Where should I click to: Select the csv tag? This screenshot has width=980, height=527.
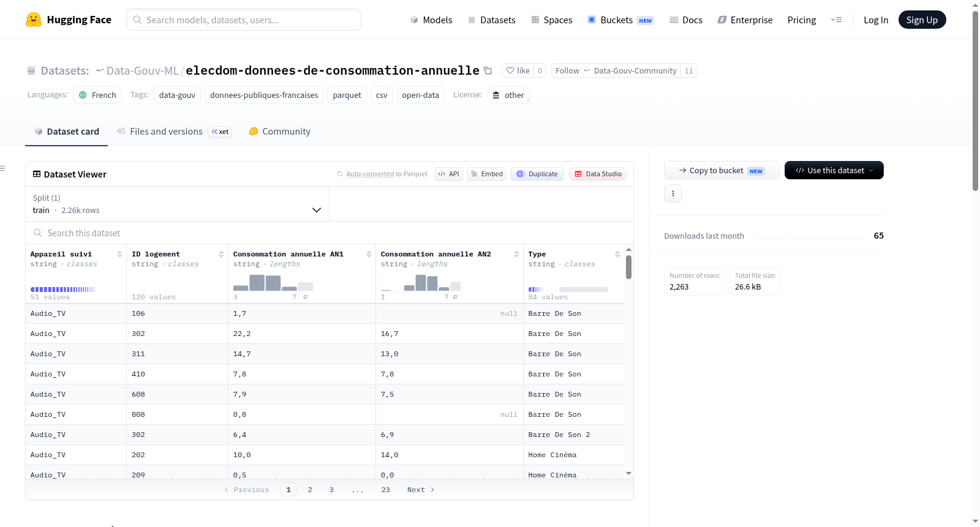[382, 95]
